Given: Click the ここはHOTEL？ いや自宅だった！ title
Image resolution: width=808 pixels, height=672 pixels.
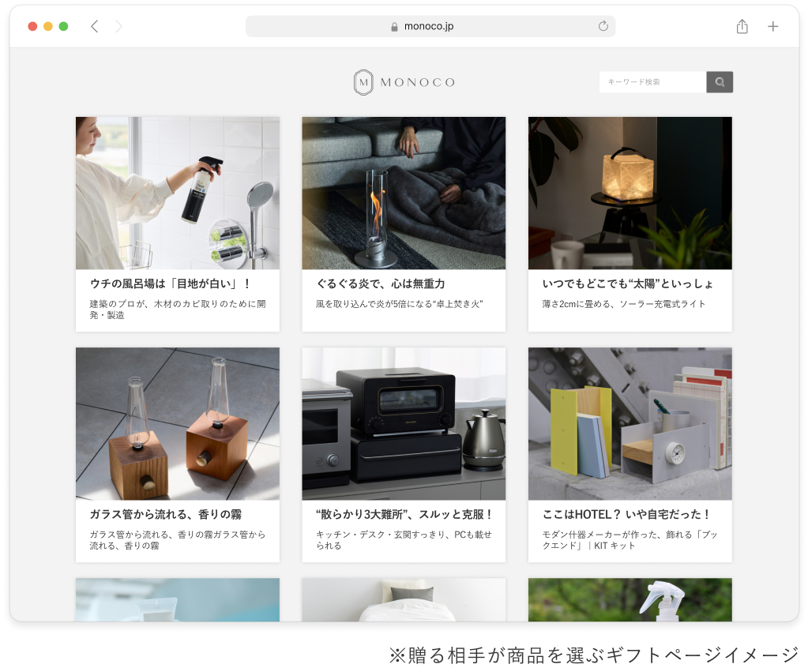Looking at the screenshot, I should coord(626,514).
